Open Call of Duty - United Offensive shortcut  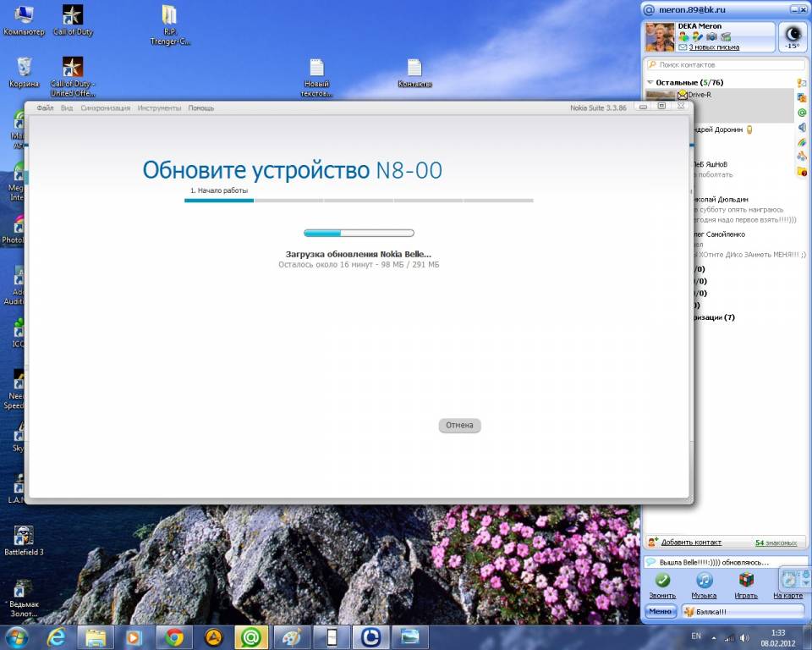(73, 77)
